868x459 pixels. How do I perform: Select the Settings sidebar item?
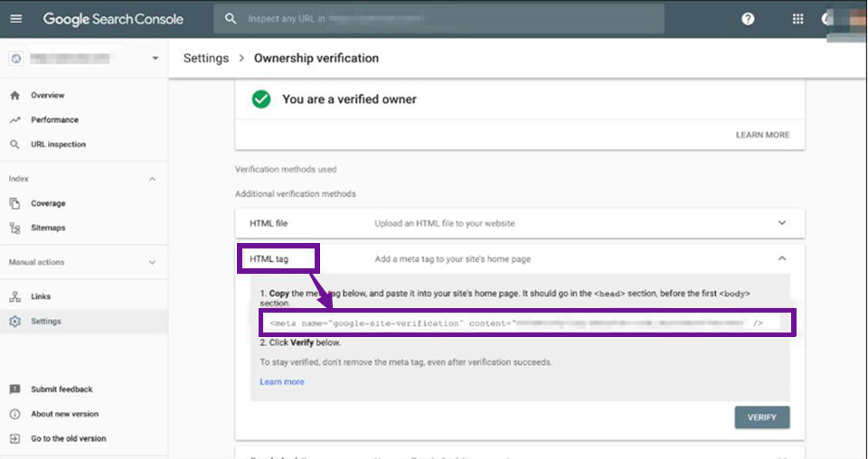(84, 322)
